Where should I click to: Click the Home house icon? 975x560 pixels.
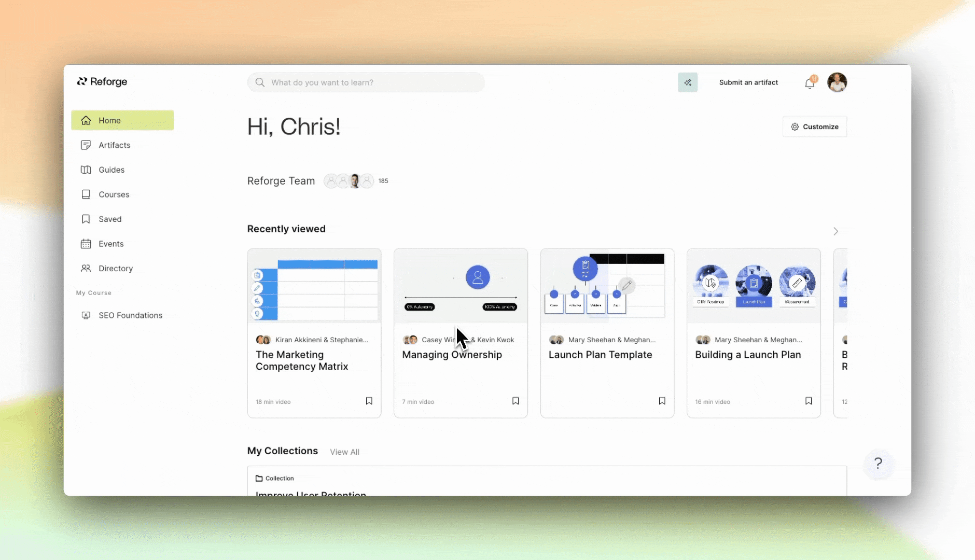point(86,120)
